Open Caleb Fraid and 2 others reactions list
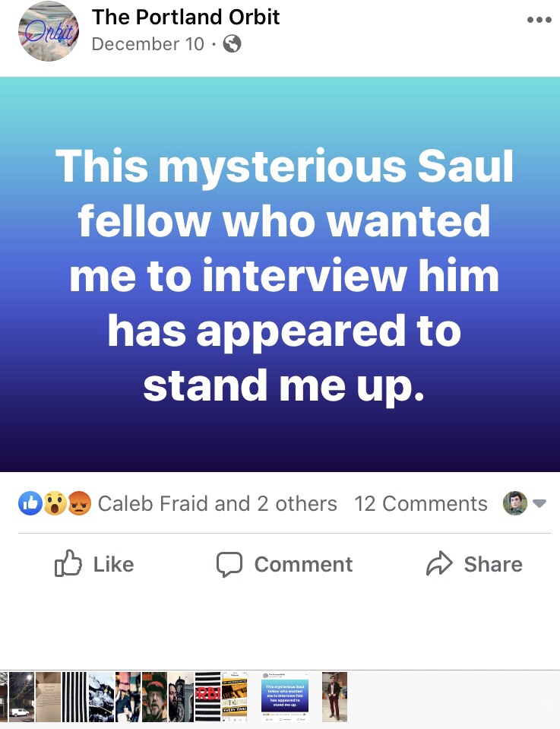The image size is (560, 729). [x=217, y=503]
